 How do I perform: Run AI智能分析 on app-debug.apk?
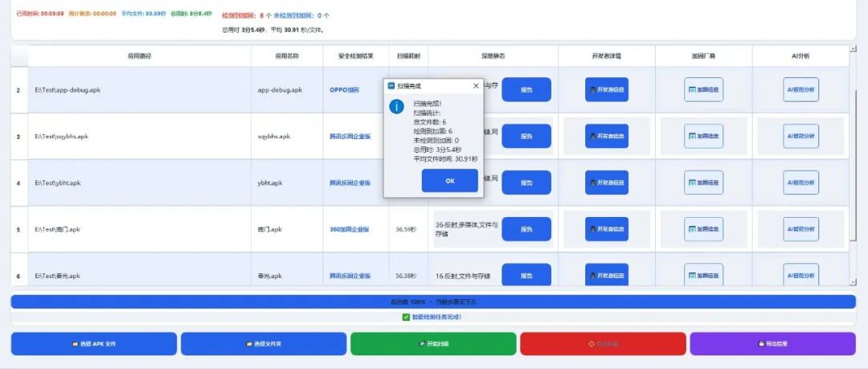tap(801, 90)
